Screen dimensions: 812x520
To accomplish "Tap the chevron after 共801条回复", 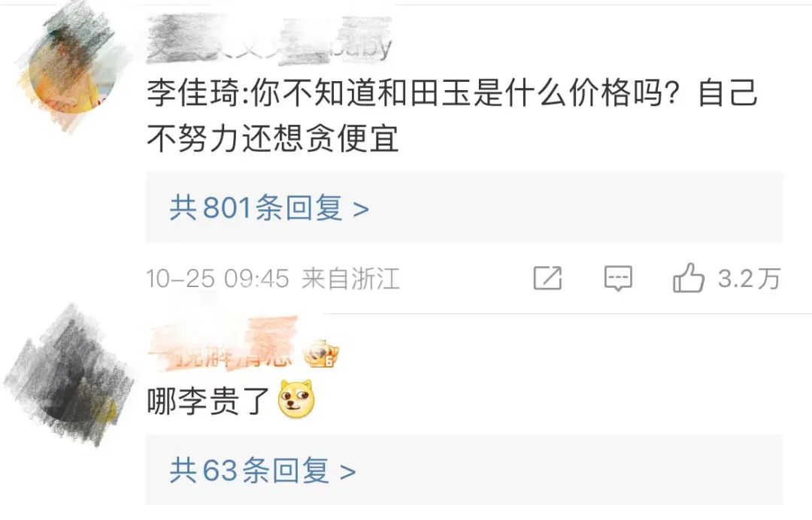I will [361, 210].
